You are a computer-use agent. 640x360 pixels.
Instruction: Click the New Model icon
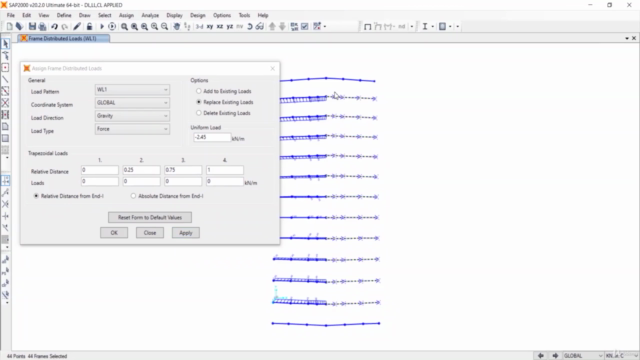tap(9, 27)
